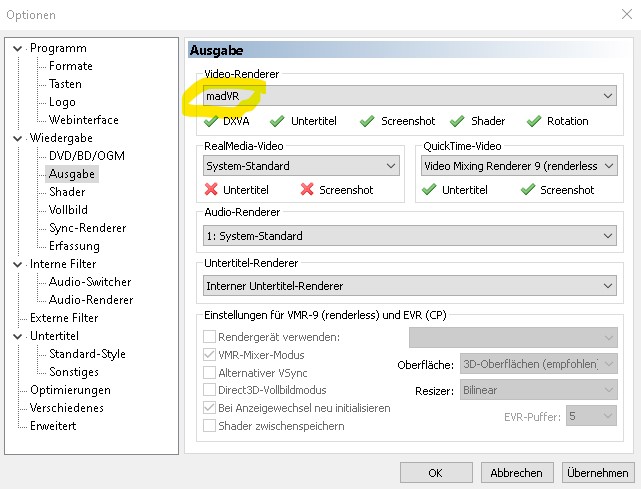The height and width of the screenshot is (489, 641).
Task: Open the Untertitel-Renderer dropdown
Action: tap(410, 286)
